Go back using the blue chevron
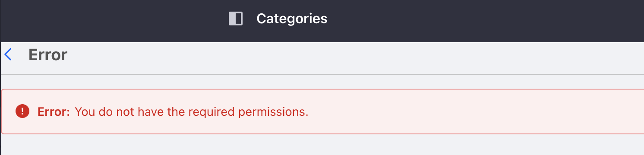The image size is (644, 155). (8, 55)
